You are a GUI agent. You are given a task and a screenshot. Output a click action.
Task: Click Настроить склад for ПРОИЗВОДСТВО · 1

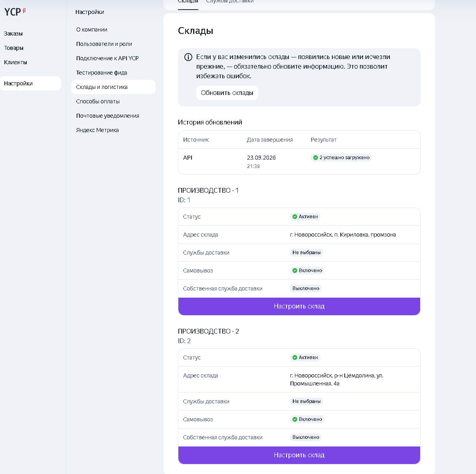299,306
